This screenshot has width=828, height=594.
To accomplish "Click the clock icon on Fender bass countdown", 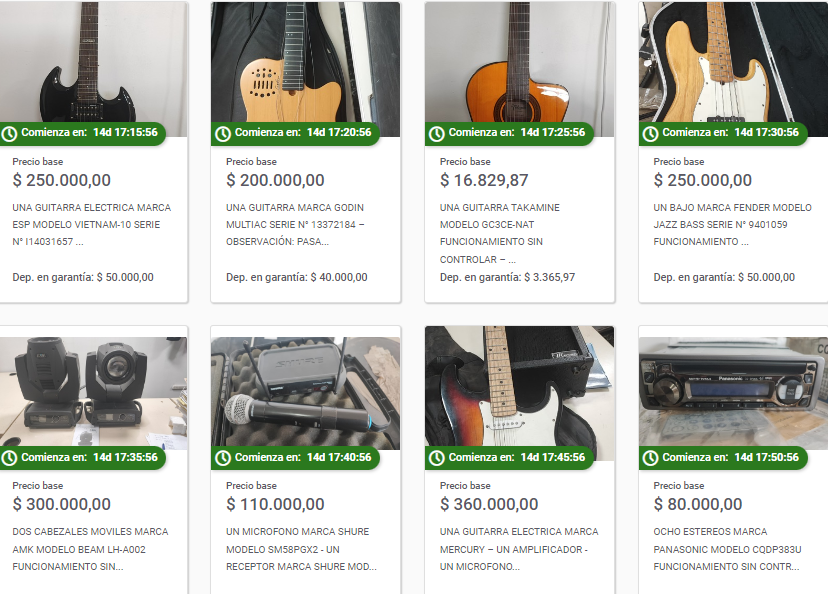I will pyautogui.click(x=650, y=134).
